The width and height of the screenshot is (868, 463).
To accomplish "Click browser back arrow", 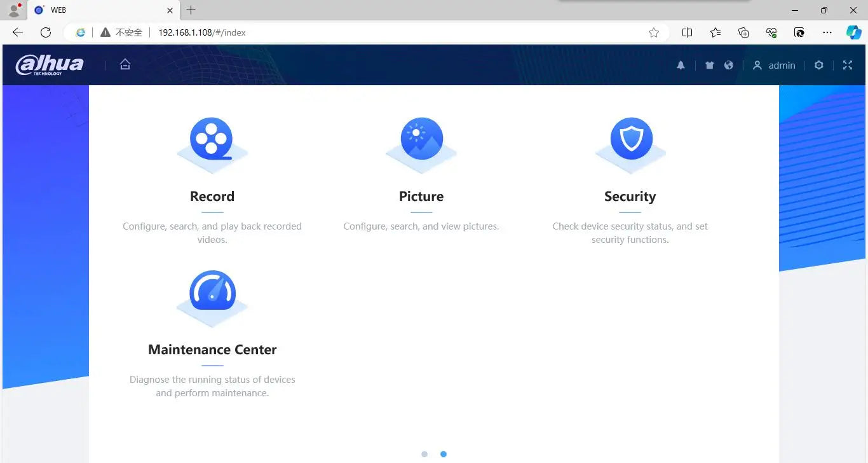I will (18, 32).
